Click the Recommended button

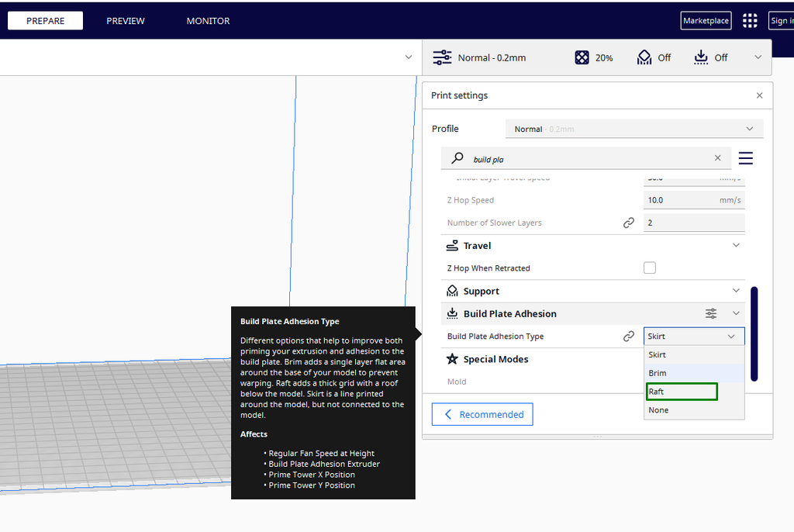pos(482,414)
